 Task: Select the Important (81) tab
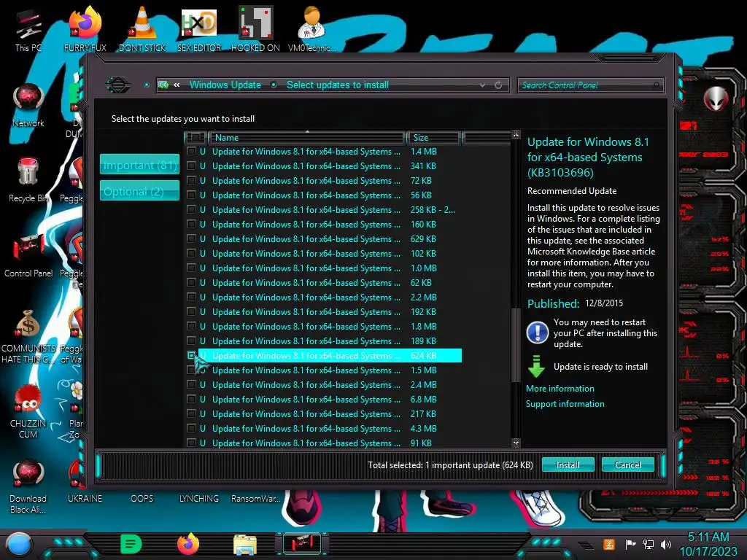click(139, 165)
